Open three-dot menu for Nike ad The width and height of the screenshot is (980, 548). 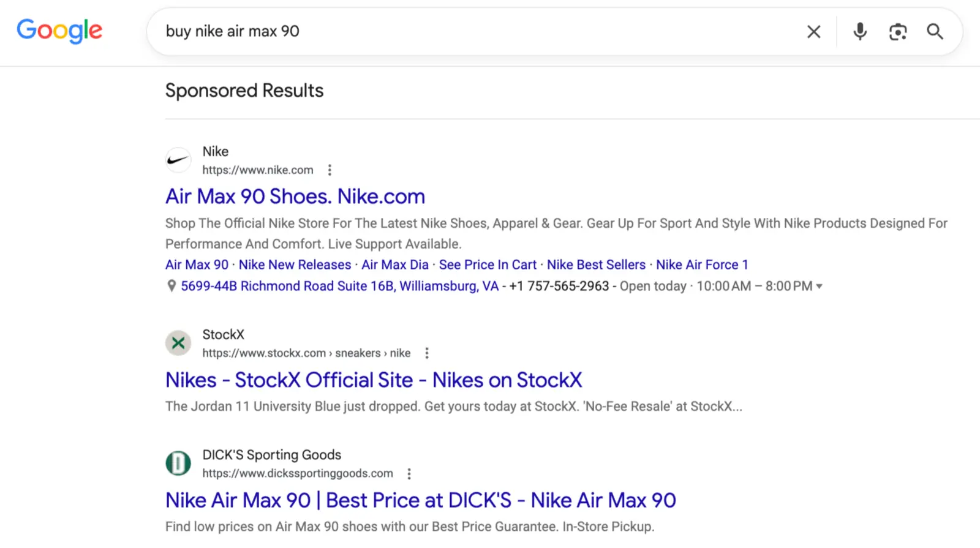click(x=330, y=170)
